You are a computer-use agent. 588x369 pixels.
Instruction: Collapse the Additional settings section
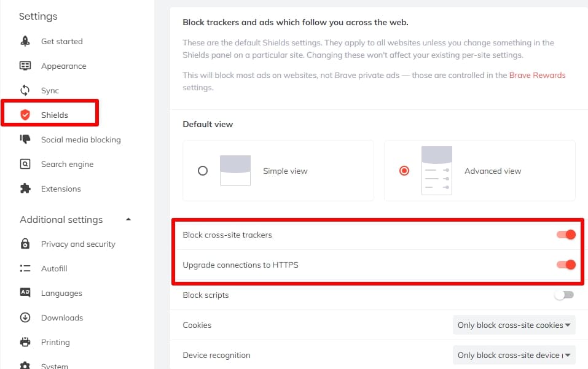[128, 219]
